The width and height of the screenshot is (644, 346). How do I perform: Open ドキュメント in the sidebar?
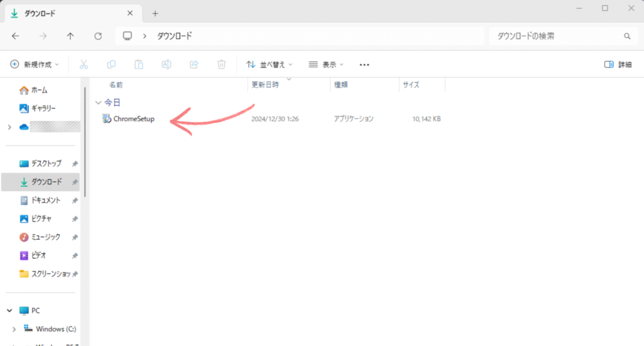point(40,201)
